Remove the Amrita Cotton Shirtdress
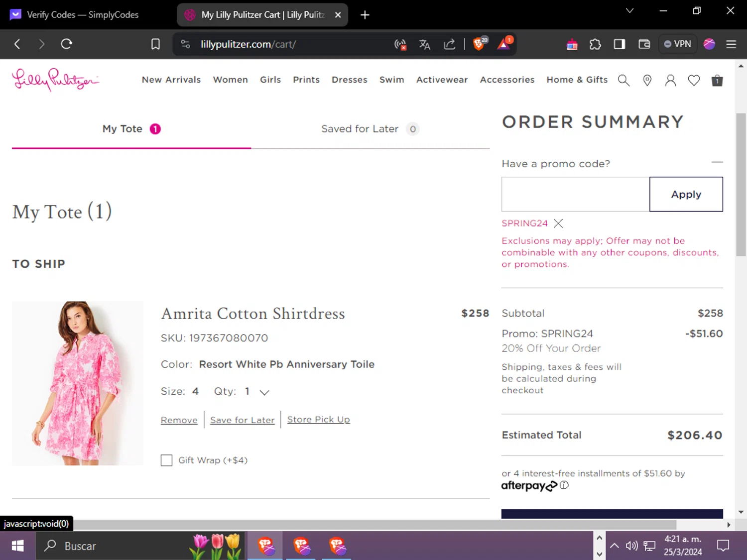The height and width of the screenshot is (560, 747). (x=179, y=420)
